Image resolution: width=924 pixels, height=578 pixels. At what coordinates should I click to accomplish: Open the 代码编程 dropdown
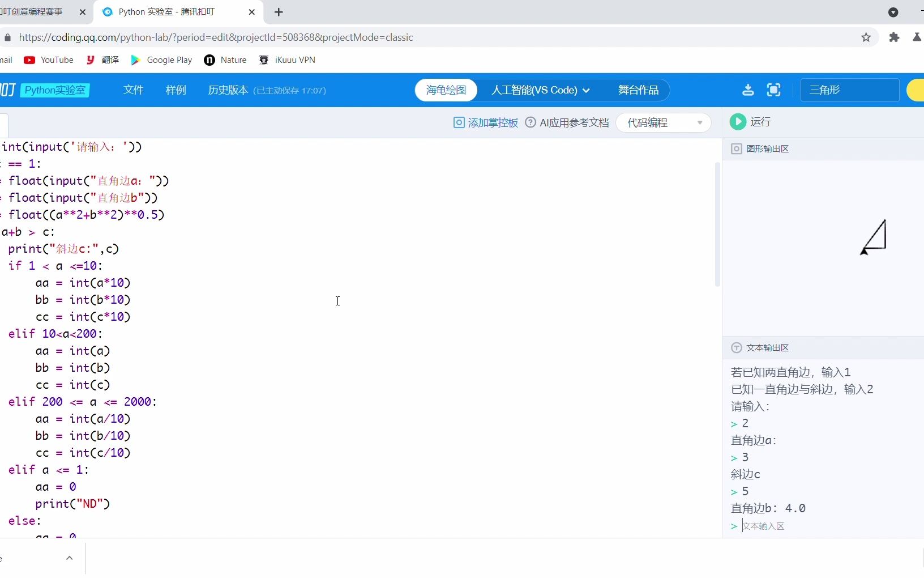click(663, 123)
